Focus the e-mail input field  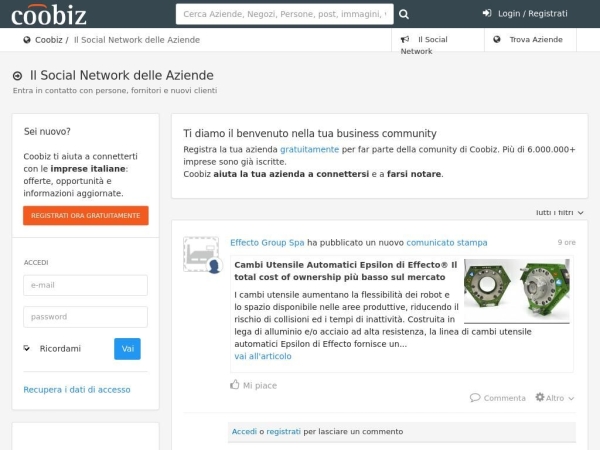pos(85,285)
